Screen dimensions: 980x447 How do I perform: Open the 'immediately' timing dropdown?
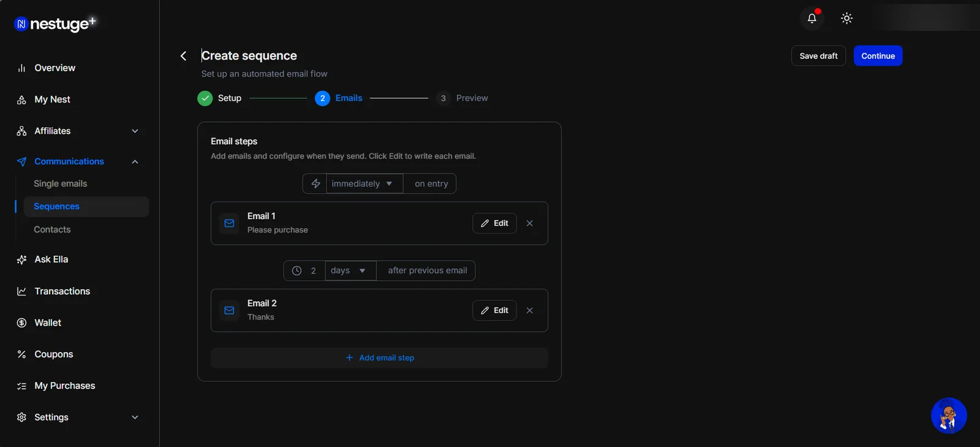364,183
